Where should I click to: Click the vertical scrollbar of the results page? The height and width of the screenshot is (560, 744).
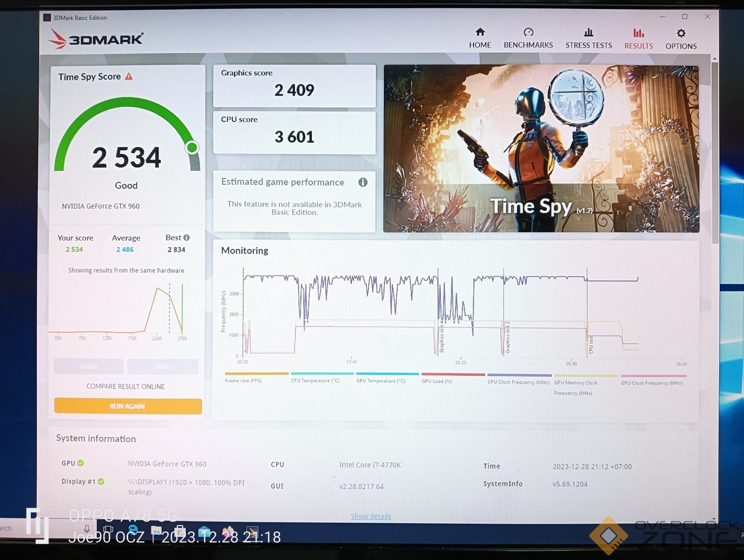point(715,153)
